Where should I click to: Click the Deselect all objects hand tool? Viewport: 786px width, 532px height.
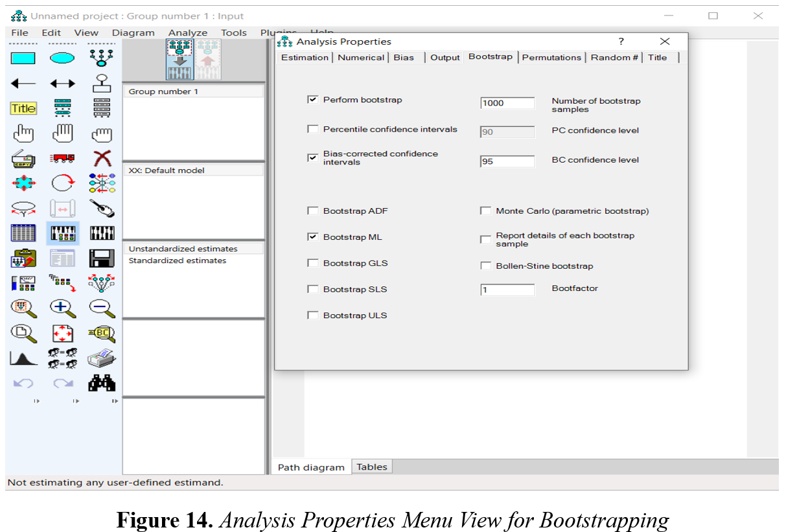click(102, 133)
